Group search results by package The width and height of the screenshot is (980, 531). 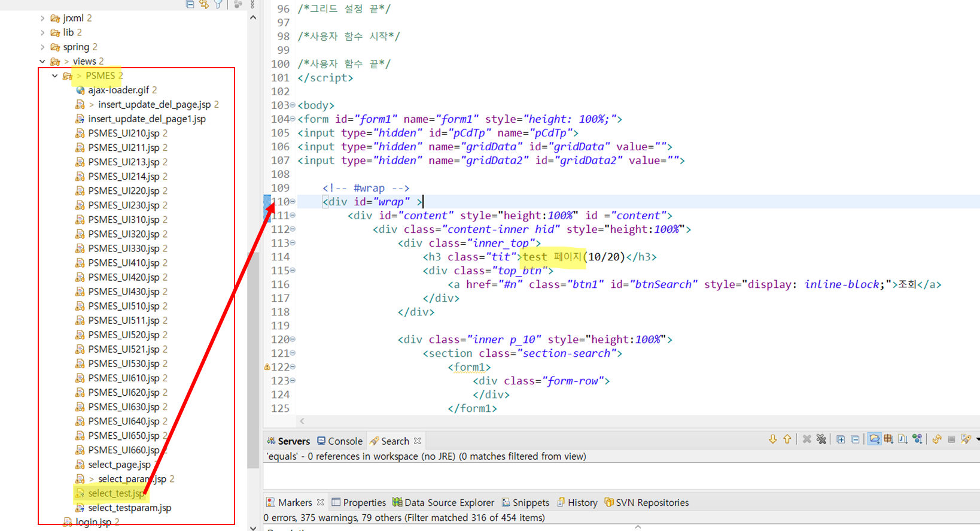(x=888, y=439)
